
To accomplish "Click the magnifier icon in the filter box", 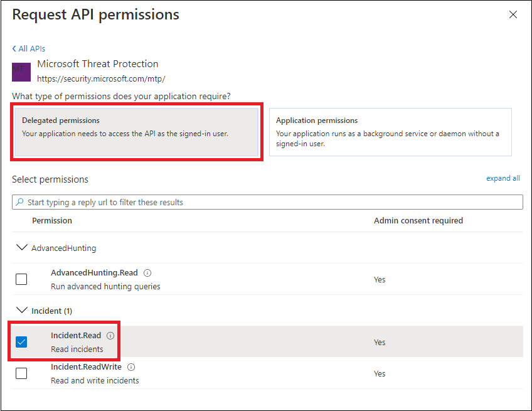I will [19, 202].
